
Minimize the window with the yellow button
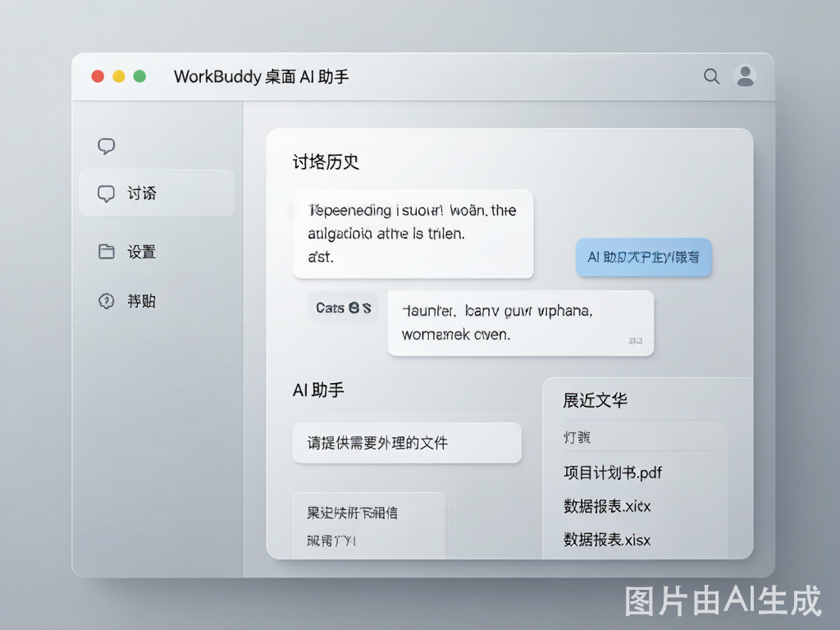pyautogui.click(x=119, y=76)
